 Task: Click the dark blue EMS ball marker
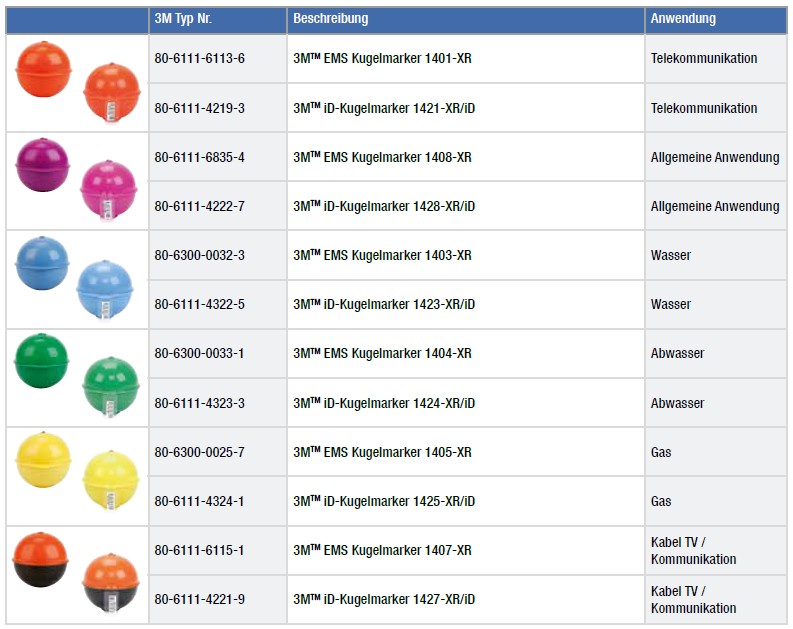pos(42,264)
